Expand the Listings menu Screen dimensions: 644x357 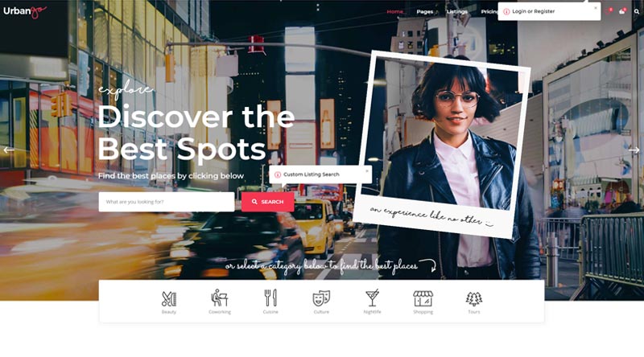pos(456,11)
